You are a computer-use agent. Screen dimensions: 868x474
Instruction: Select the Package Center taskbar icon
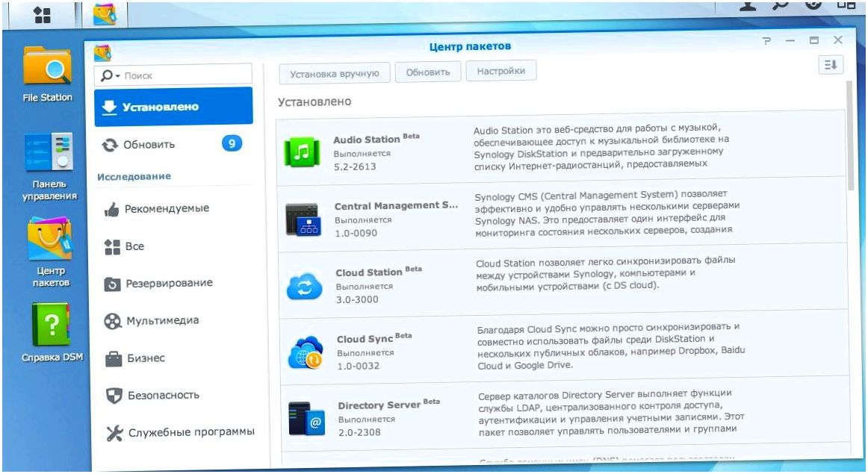[x=105, y=14]
